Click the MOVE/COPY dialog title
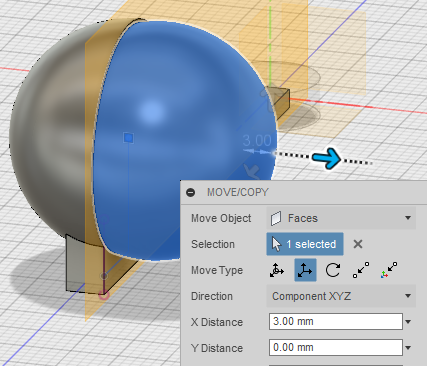The image size is (427, 366). click(x=238, y=192)
